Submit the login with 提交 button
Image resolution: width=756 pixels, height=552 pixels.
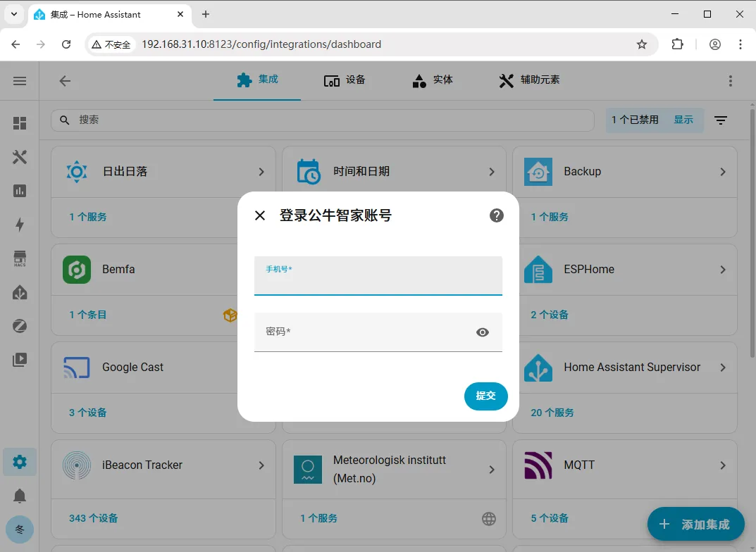[x=486, y=396]
